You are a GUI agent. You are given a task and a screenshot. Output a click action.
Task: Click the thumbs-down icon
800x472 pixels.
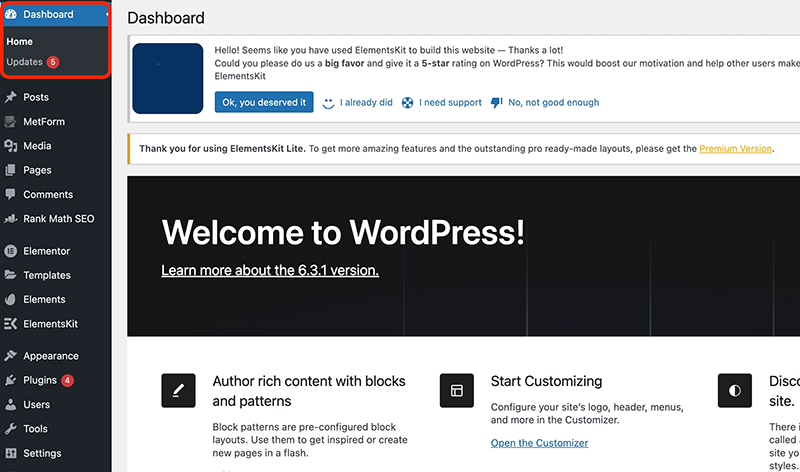point(496,103)
